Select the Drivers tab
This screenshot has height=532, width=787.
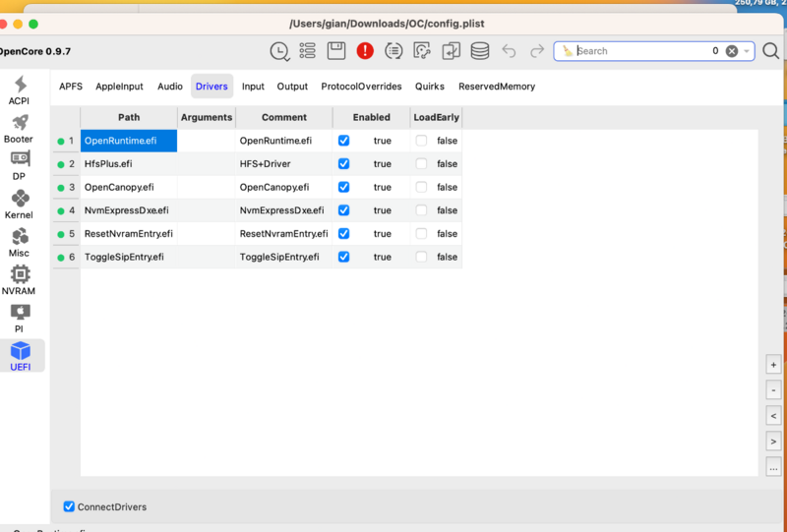[x=212, y=87]
